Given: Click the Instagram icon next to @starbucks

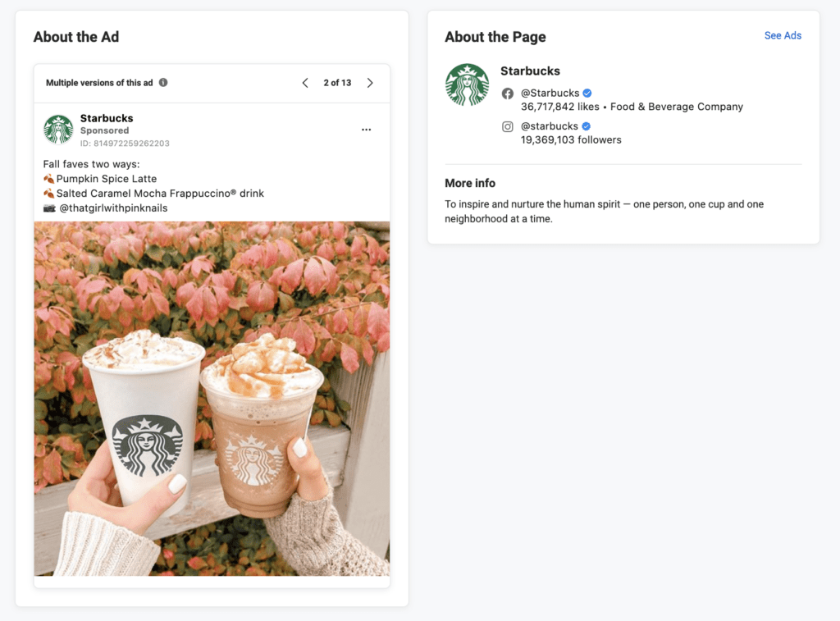Looking at the screenshot, I should (507, 127).
